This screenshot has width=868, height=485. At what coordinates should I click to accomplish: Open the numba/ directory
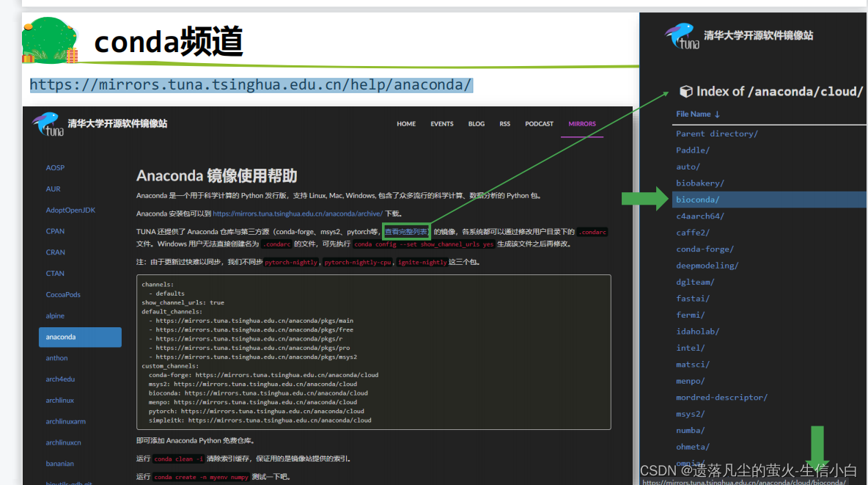click(x=690, y=431)
